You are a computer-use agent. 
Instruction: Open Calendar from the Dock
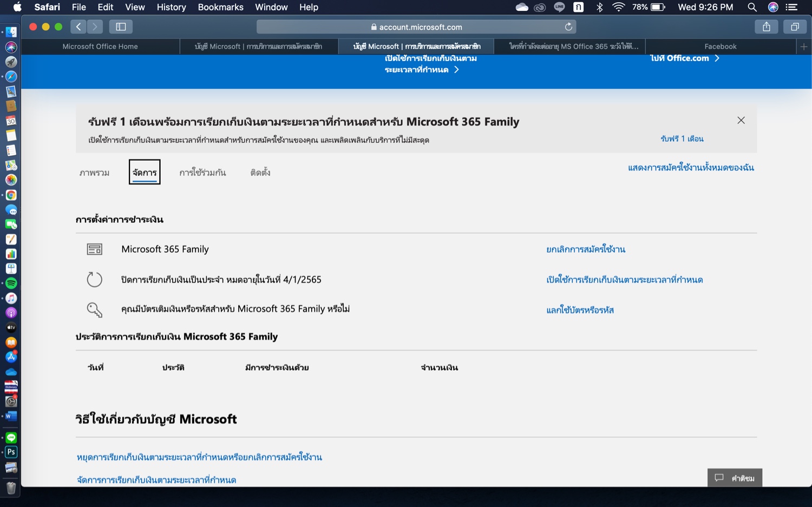click(x=11, y=121)
